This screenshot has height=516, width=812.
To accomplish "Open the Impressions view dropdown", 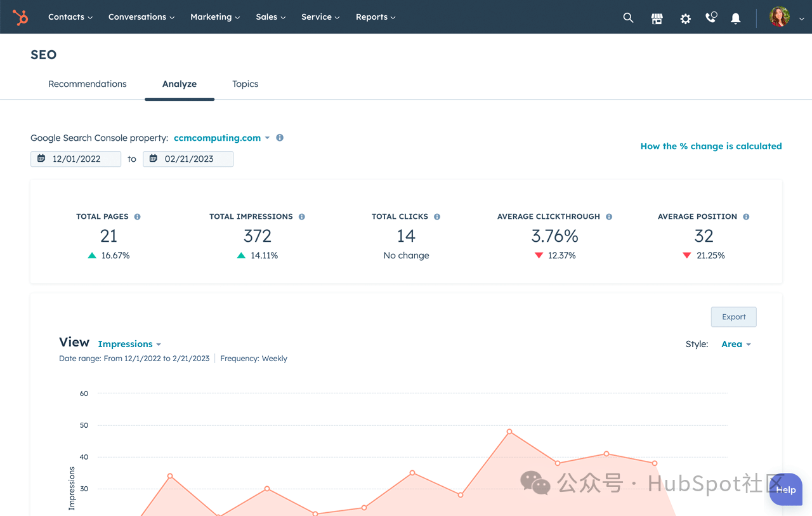I will [129, 344].
